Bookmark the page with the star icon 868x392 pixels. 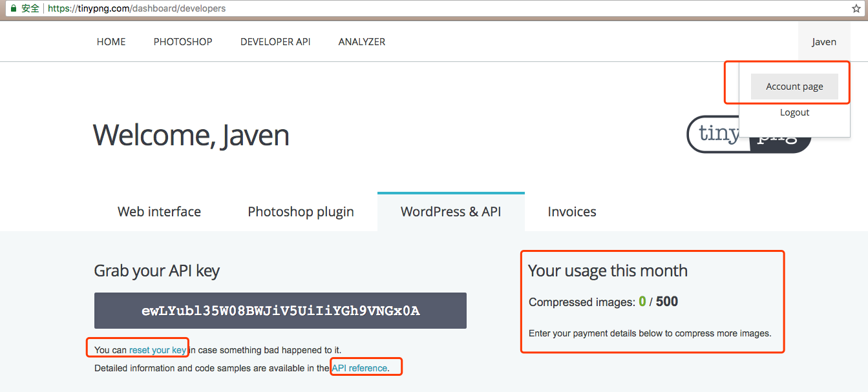856,8
